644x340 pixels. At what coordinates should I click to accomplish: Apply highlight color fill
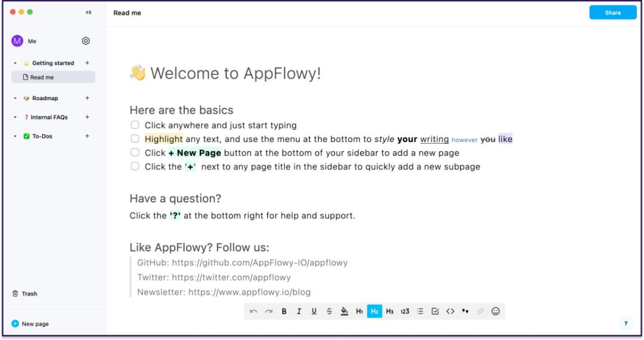pos(344,311)
